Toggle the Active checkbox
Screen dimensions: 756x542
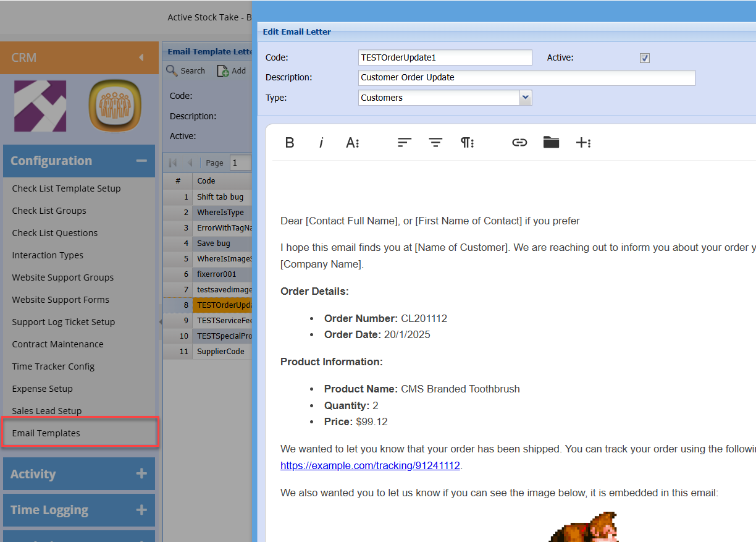645,58
